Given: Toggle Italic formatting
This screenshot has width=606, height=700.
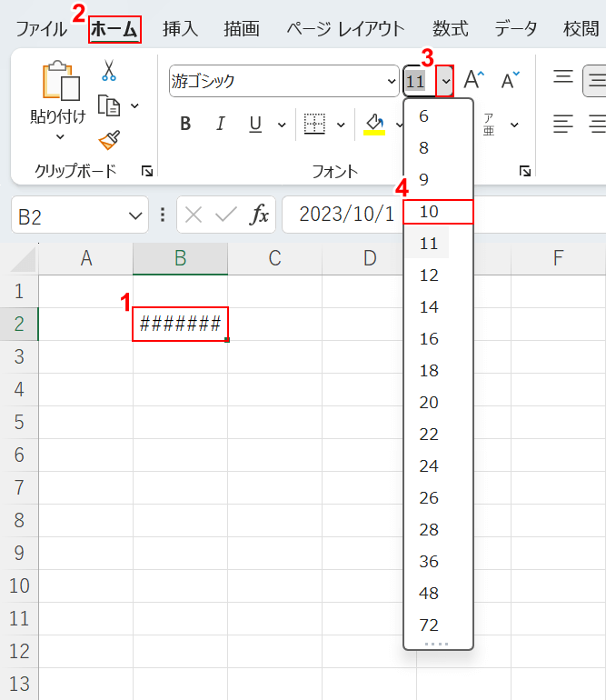Looking at the screenshot, I should 219,124.
